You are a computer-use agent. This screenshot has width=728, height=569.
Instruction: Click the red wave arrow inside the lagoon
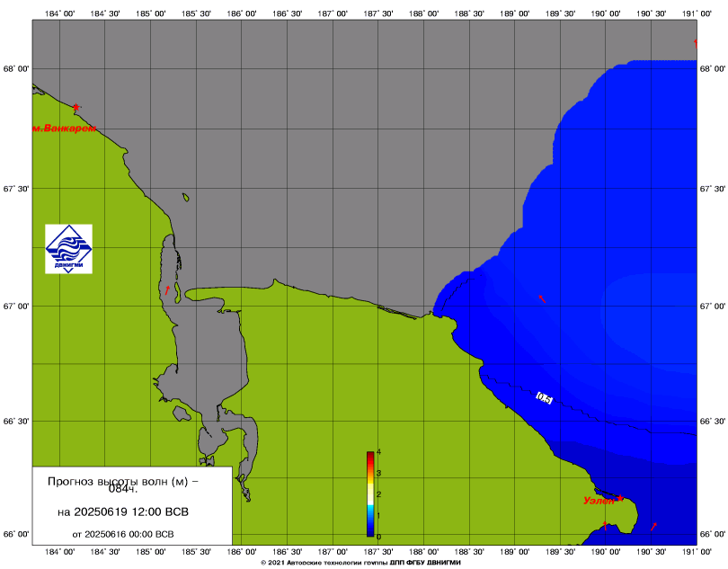click(167, 290)
